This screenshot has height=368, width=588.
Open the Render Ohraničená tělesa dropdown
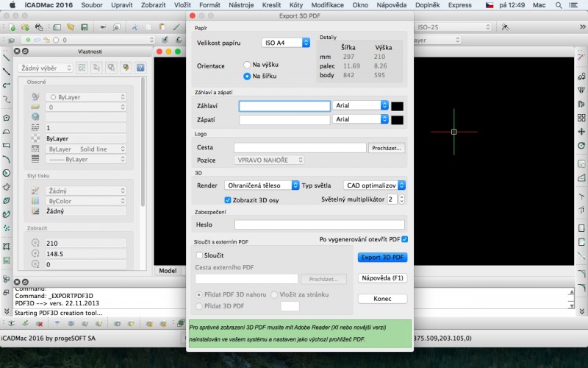pyautogui.click(x=262, y=185)
